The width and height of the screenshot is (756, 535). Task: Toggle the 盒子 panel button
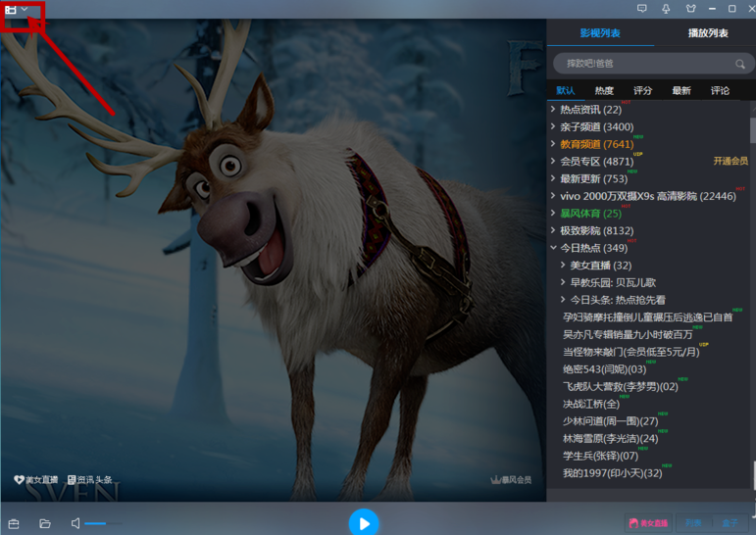pyautogui.click(x=730, y=523)
